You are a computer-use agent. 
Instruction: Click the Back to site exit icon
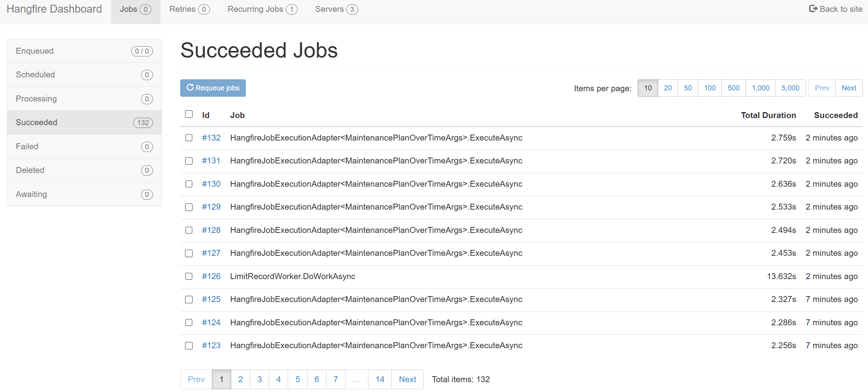click(x=813, y=9)
